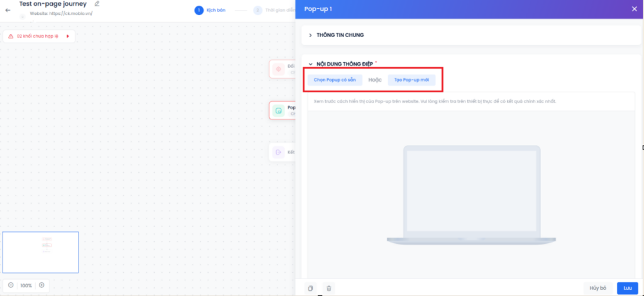Click the 'Tạo Pop-up mới' button
Screen dimensions: 644x296
tap(411, 80)
